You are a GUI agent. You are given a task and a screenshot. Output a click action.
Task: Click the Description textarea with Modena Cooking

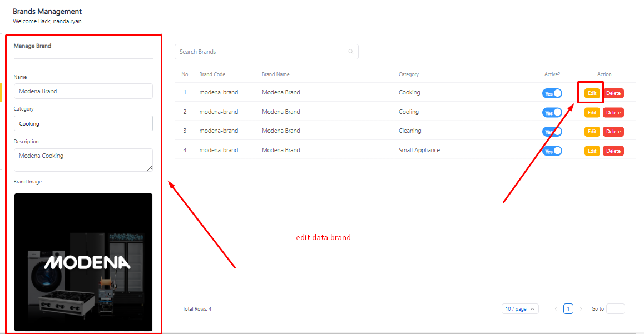click(x=83, y=159)
